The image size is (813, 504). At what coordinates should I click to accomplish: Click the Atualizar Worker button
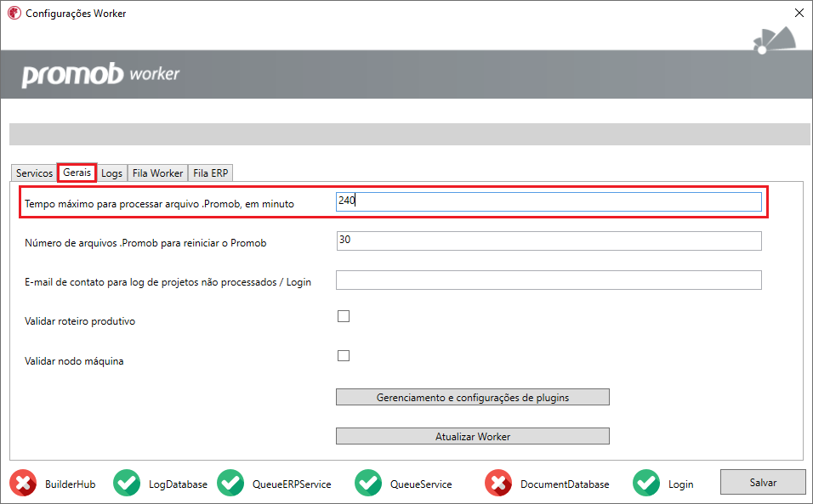[472, 436]
